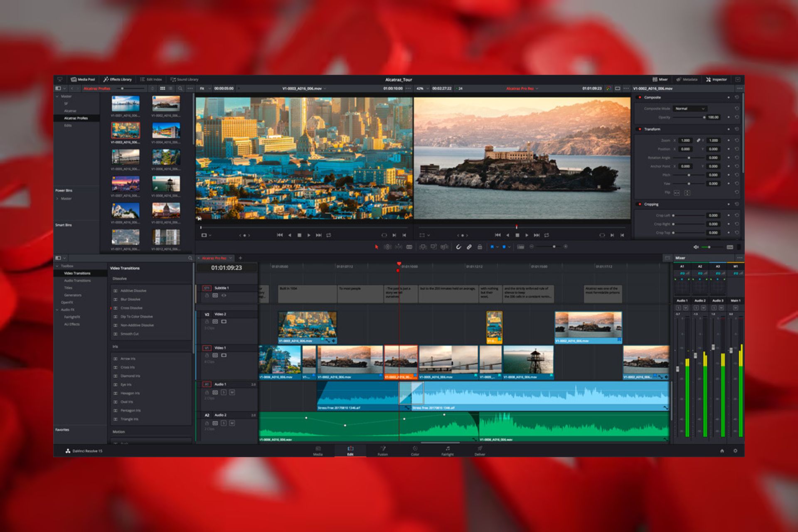
Task: Click the Insert Clip edit icon
Action: 423,247
